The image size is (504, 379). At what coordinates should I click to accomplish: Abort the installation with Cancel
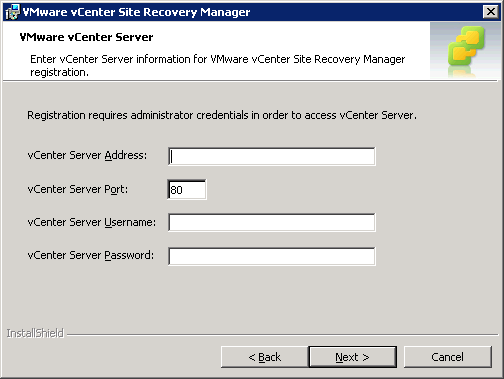447,357
